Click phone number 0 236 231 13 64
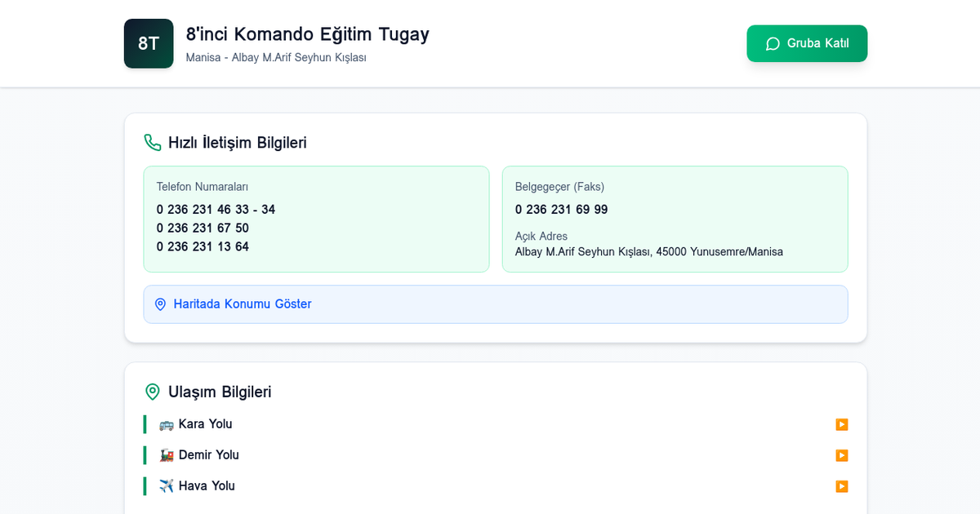980x514 pixels. (203, 246)
